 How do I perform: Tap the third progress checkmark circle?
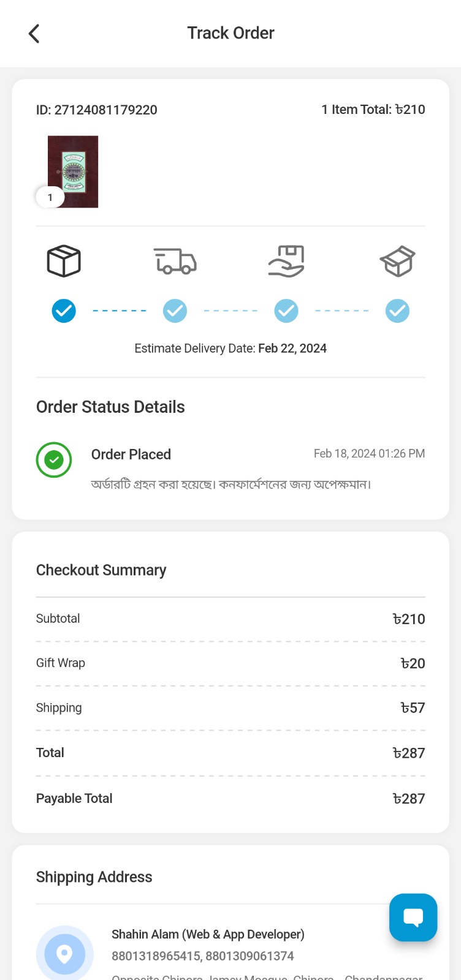click(x=286, y=311)
